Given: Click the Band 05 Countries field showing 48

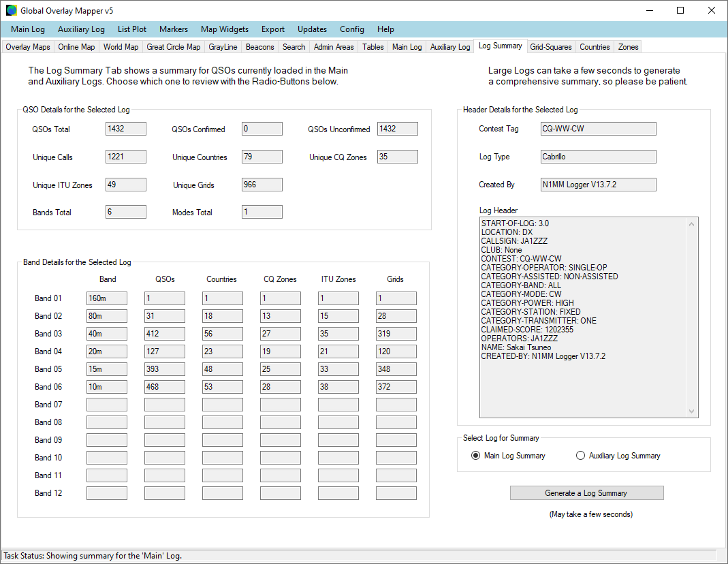Looking at the screenshot, I should coord(223,369).
